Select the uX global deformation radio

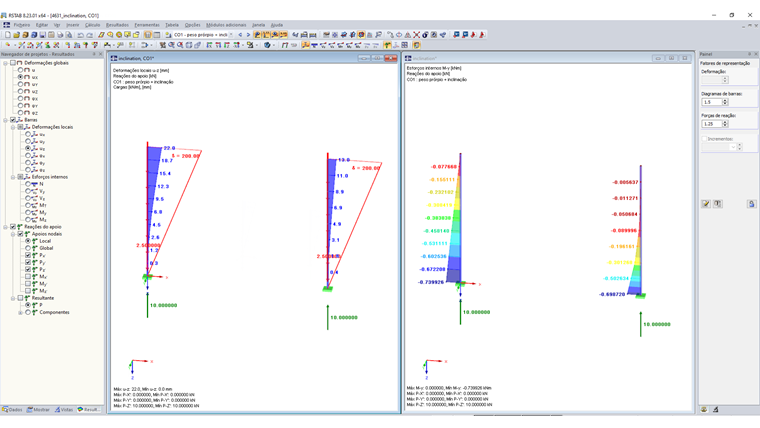(20, 77)
